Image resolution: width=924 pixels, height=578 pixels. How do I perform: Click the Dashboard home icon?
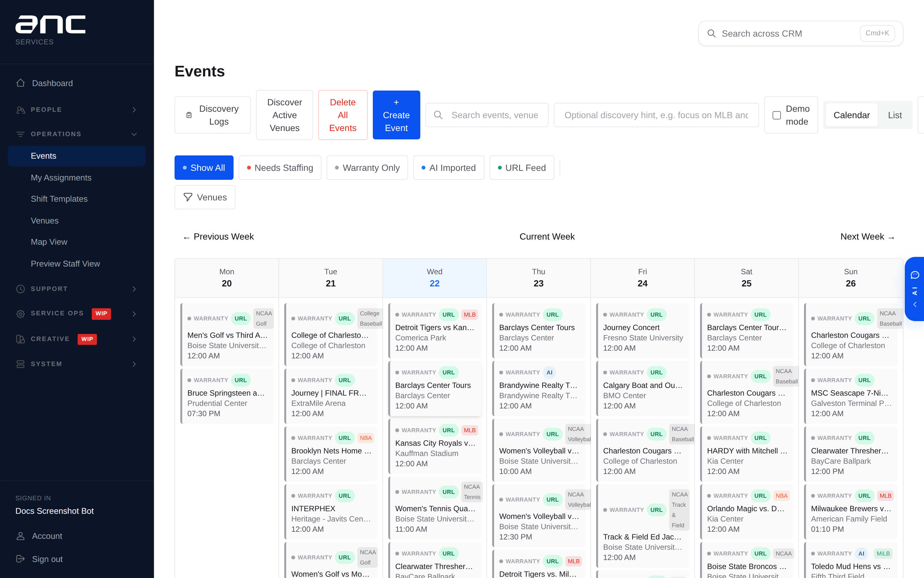21,83
